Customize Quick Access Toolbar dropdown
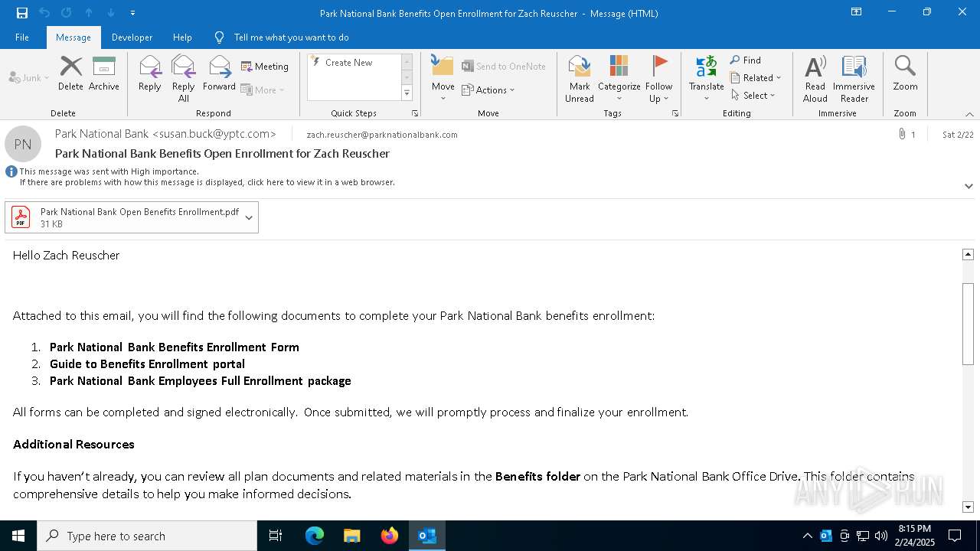This screenshot has width=980, height=551. tap(132, 13)
